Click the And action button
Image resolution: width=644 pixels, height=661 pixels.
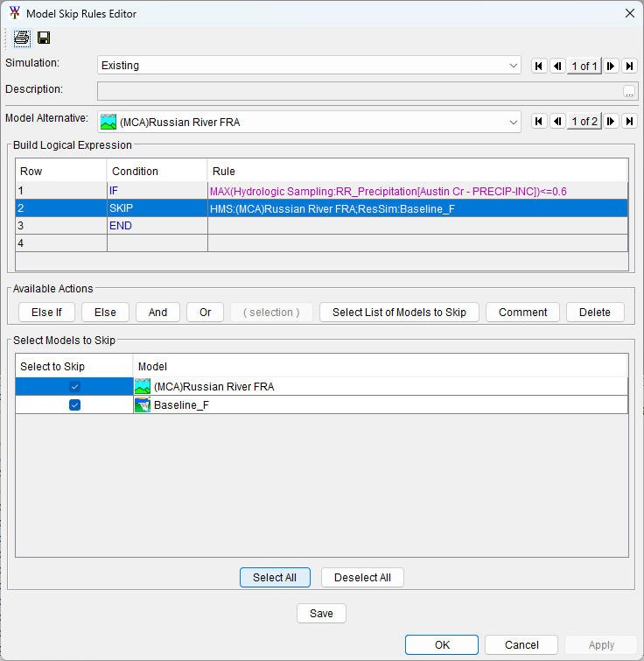[x=158, y=313]
